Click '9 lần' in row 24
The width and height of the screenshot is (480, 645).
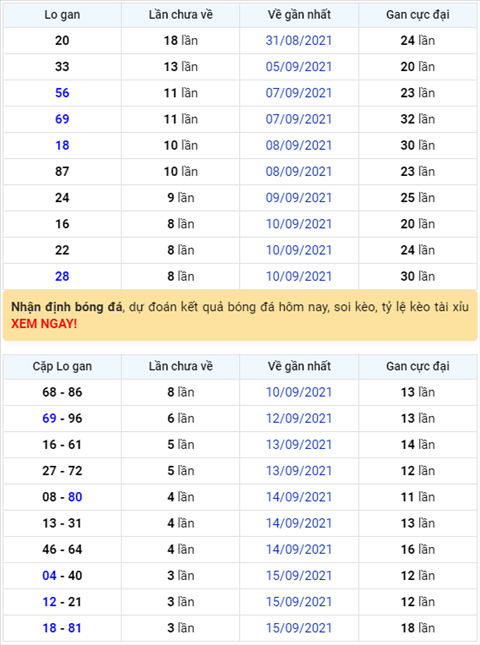181,198
